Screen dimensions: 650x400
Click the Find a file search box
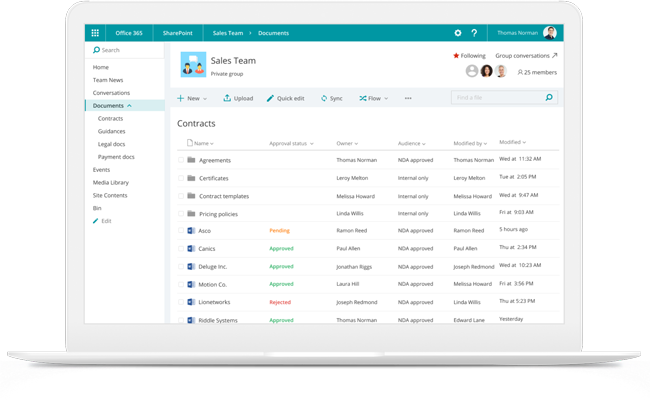coord(497,98)
